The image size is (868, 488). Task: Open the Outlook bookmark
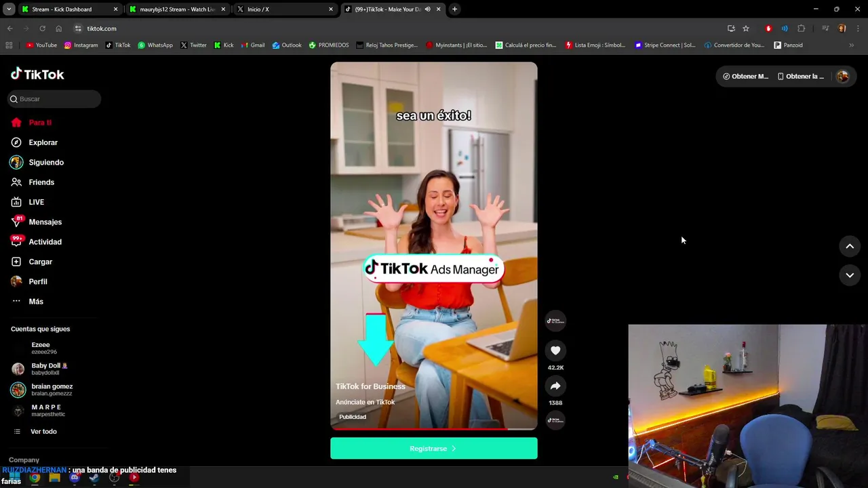click(287, 45)
